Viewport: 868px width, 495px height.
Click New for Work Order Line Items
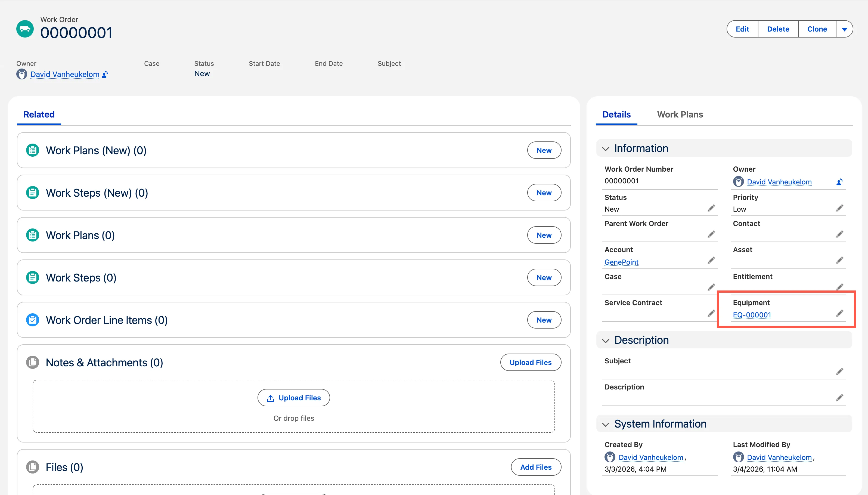coord(544,320)
